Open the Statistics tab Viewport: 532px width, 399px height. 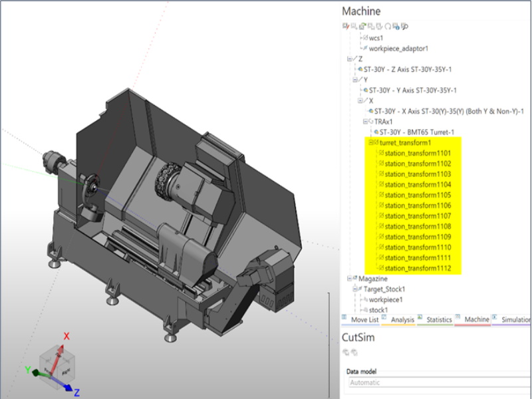438,320
